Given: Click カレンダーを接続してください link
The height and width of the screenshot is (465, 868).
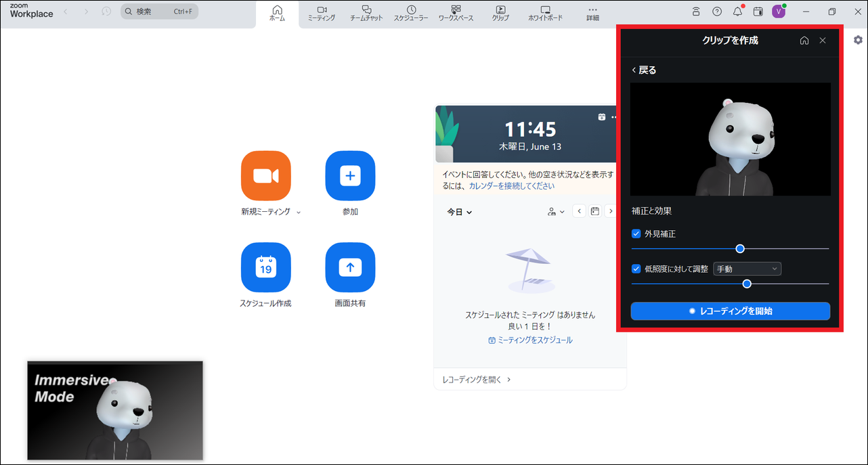Looking at the screenshot, I should point(511,185).
